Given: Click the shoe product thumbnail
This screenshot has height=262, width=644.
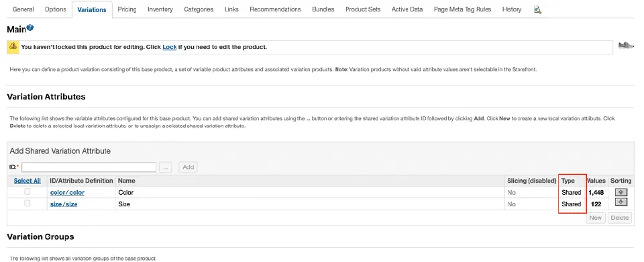Looking at the screenshot, I should point(626,45).
